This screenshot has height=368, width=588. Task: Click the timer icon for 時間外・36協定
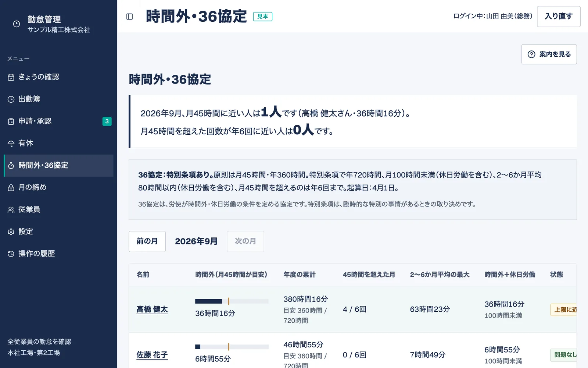pos(11,166)
